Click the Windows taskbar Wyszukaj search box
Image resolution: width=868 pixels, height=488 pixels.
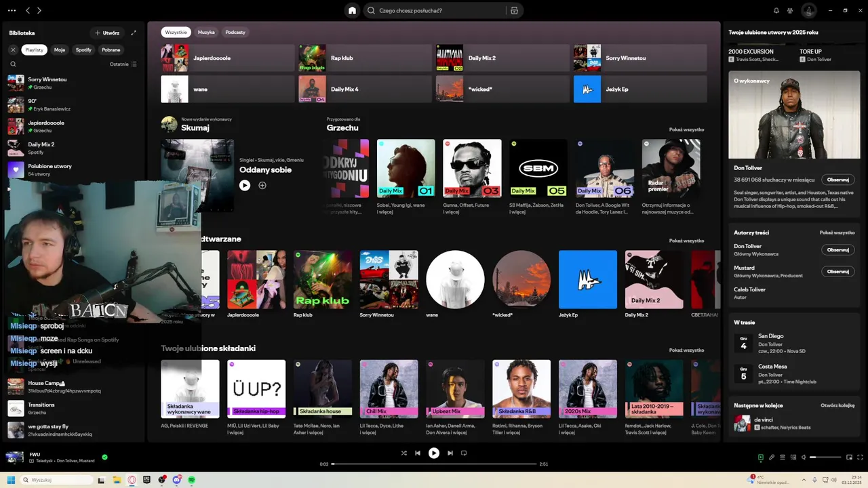[57, 480]
